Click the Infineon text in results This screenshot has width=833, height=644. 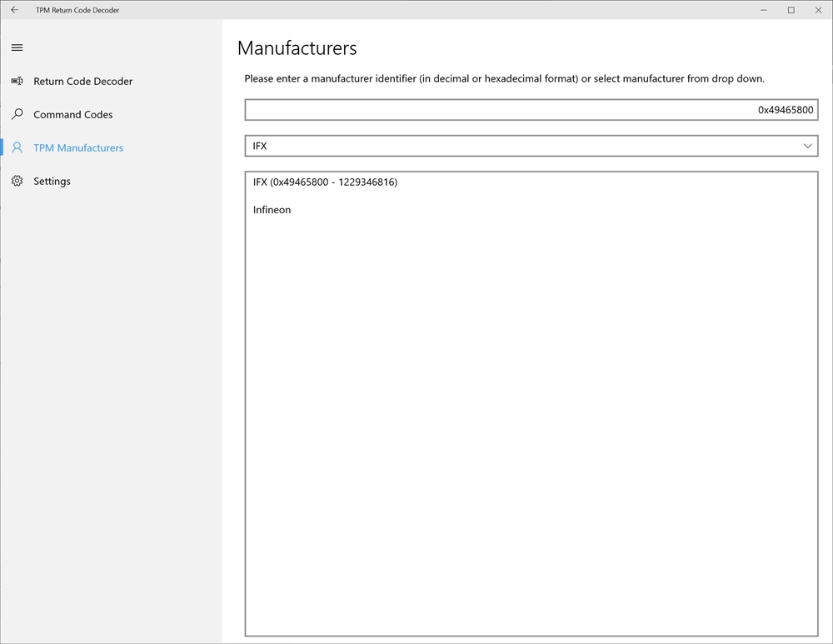272,210
